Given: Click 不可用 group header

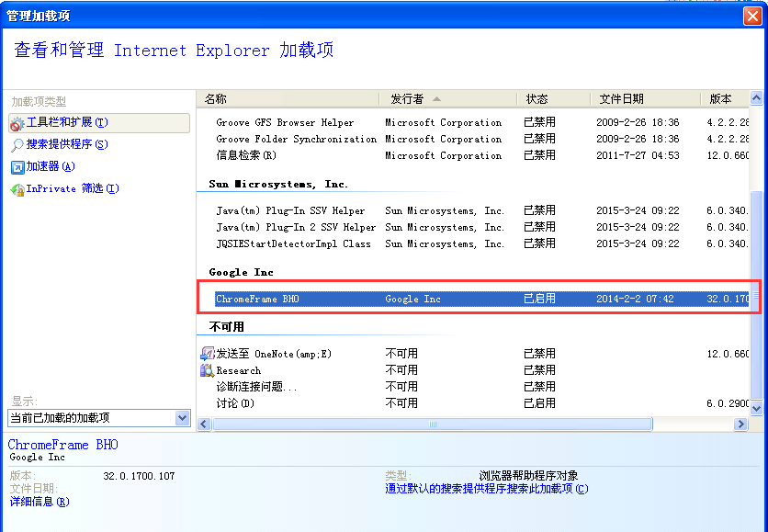Looking at the screenshot, I should (x=226, y=327).
